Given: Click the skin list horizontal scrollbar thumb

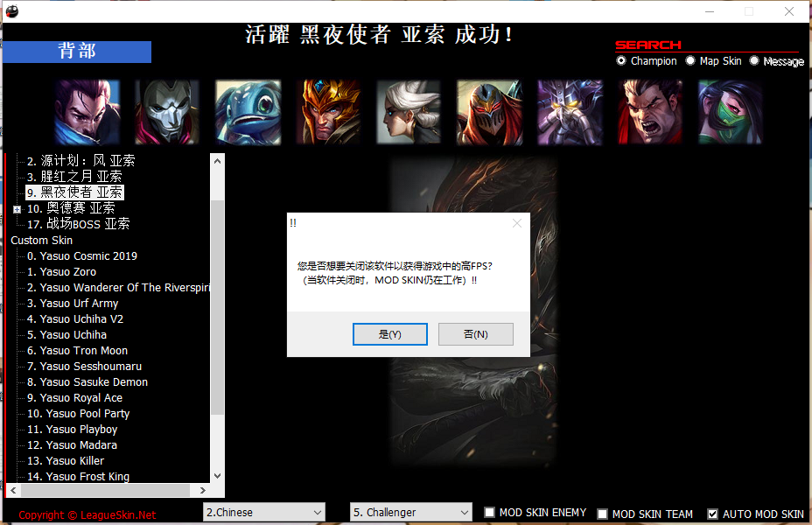Looking at the screenshot, I should [106, 490].
